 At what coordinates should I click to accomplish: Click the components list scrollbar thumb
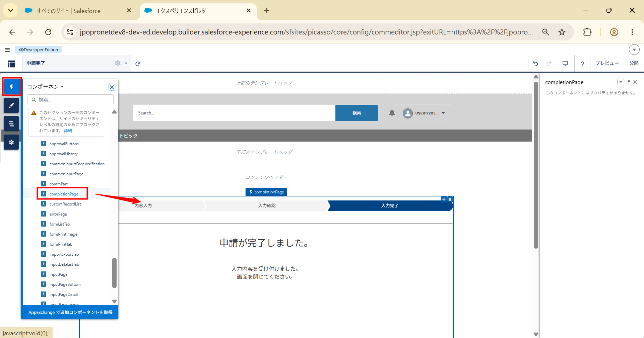114,273
